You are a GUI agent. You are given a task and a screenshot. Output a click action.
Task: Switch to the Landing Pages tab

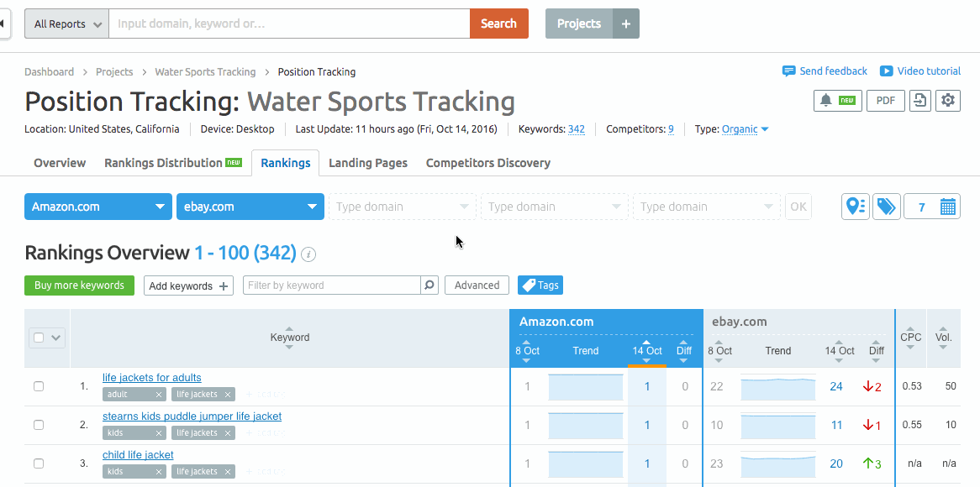367,163
